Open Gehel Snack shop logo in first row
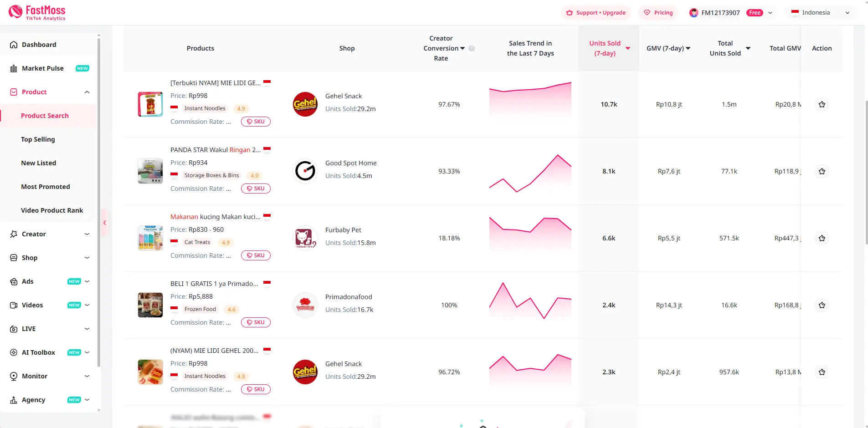This screenshot has width=868, height=428. 305,104
